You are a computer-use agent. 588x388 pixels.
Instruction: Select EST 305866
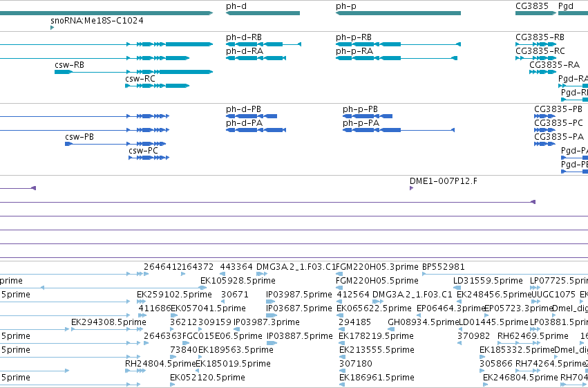click(x=495, y=364)
